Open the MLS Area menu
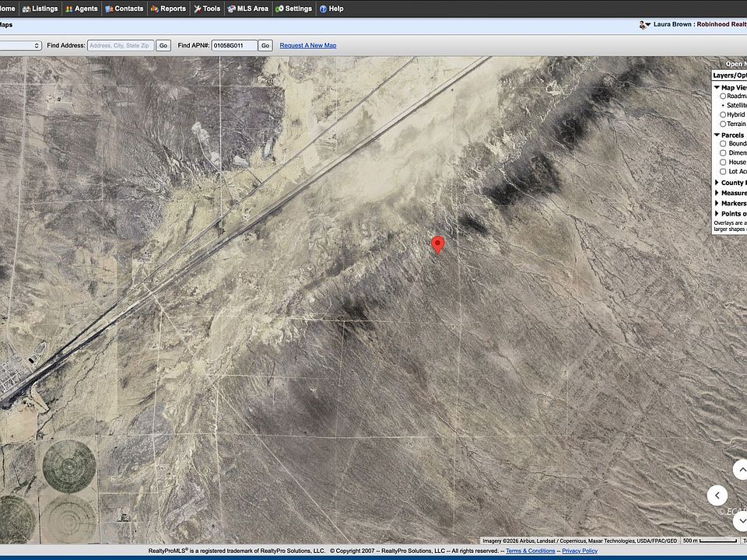This screenshot has width=747, height=560. click(x=247, y=9)
